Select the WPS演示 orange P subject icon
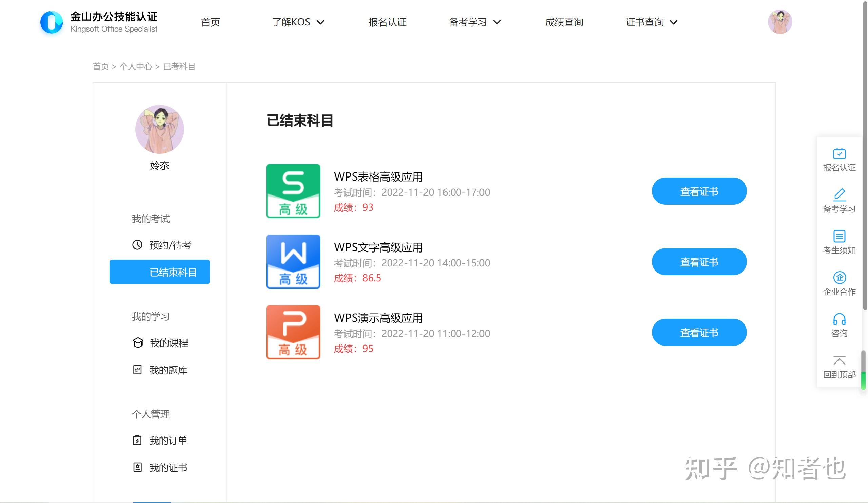This screenshot has width=868, height=503. pos(293,332)
